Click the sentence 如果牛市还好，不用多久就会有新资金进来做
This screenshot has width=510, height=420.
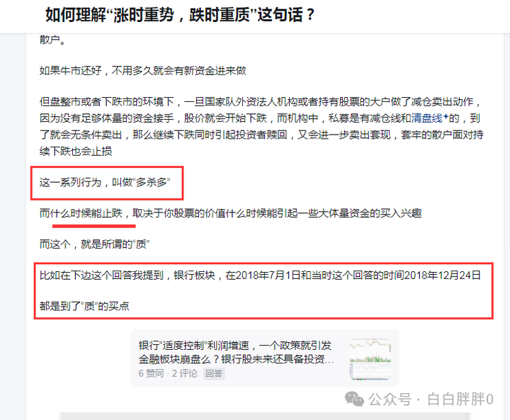(143, 71)
